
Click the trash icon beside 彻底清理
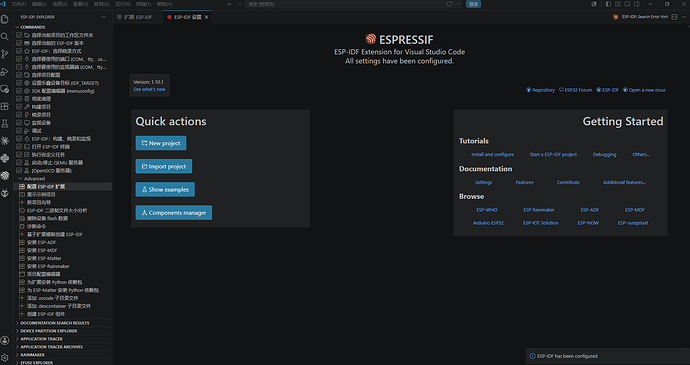click(x=27, y=99)
